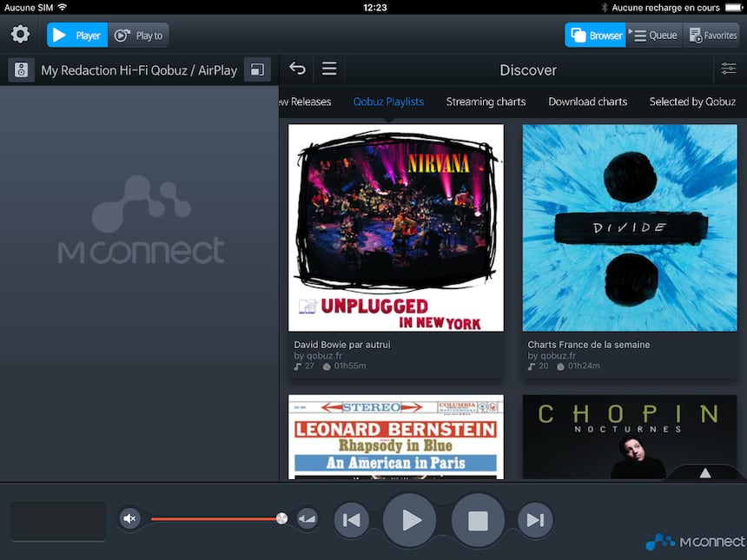This screenshot has height=560, width=747.
Task: Click the 01h24m duration under Charts France
Action: point(584,366)
